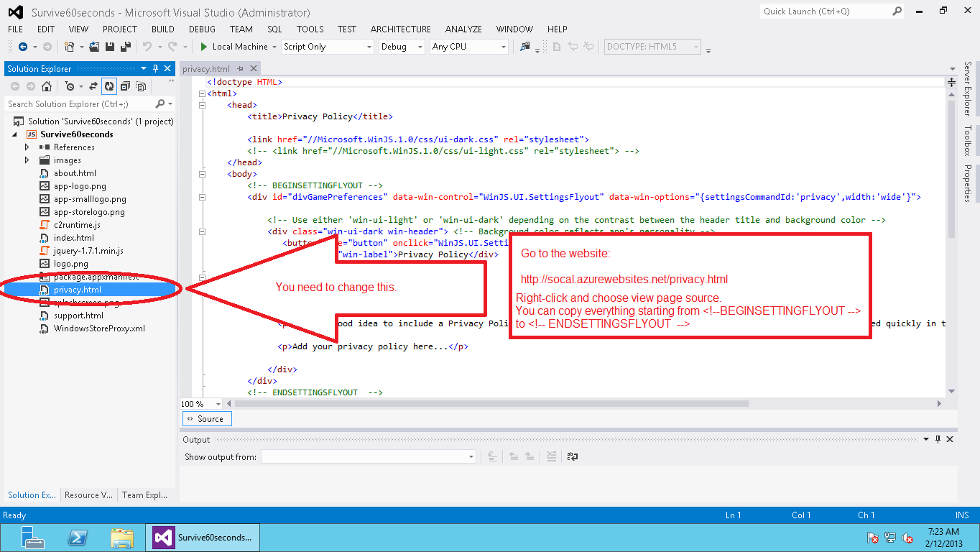Toggle word wrap in Output panel

[x=573, y=456]
